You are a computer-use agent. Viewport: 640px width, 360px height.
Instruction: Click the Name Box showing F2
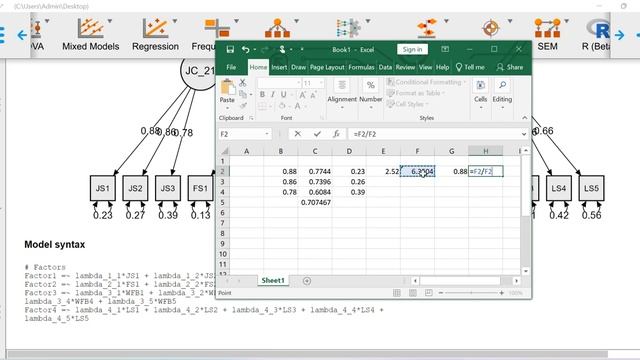(245, 134)
